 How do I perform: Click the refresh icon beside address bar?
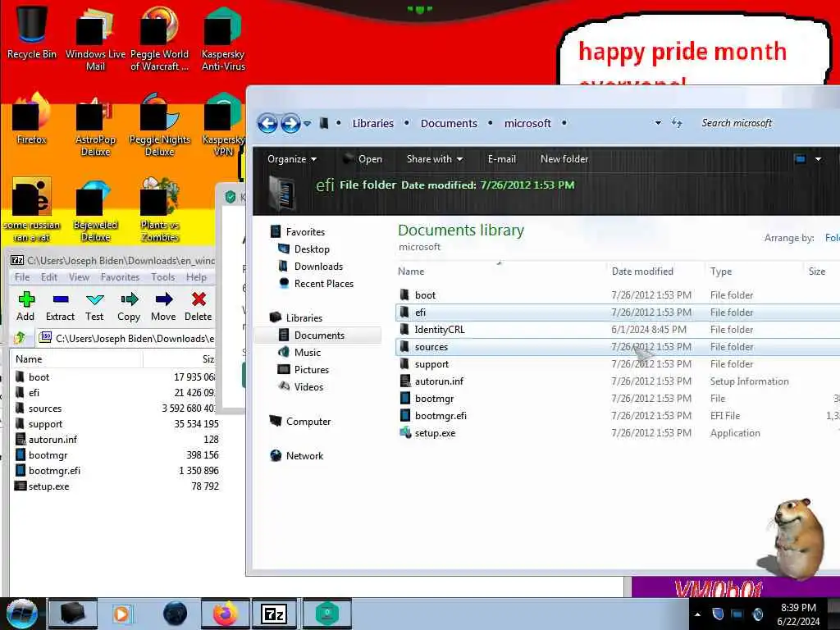tap(677, 123)
